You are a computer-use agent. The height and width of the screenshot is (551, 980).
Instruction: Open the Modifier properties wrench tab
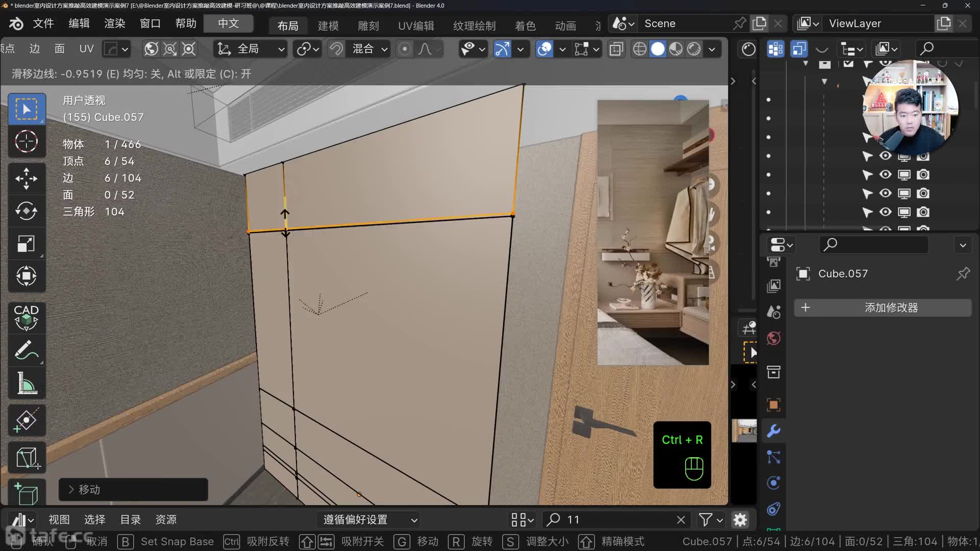pyautogui.click(x=773, y=431)
